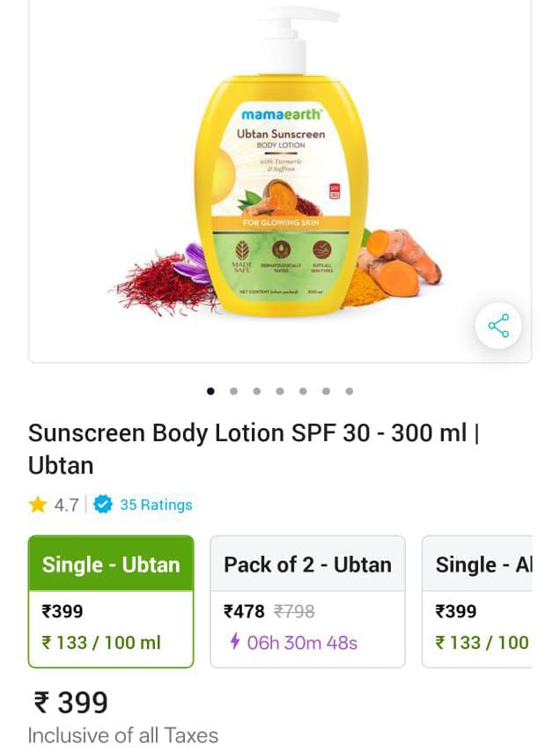Click the blue verified badge icon

103,505
